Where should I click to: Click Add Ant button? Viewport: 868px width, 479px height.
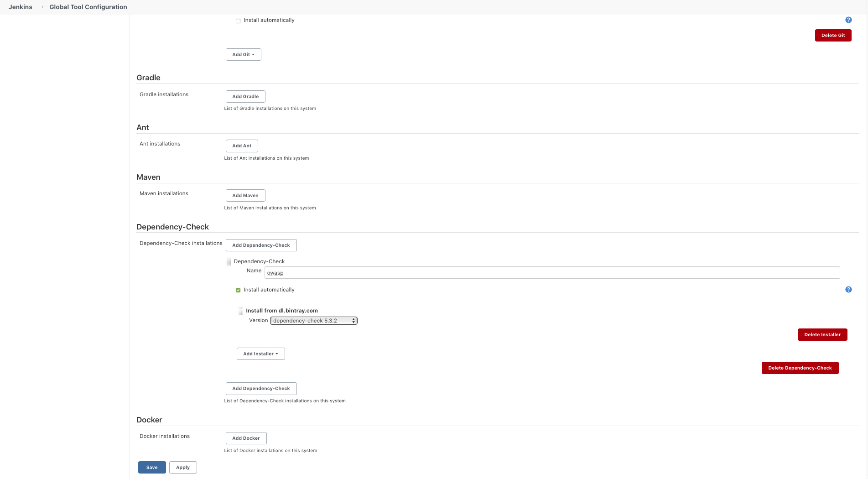242,146
